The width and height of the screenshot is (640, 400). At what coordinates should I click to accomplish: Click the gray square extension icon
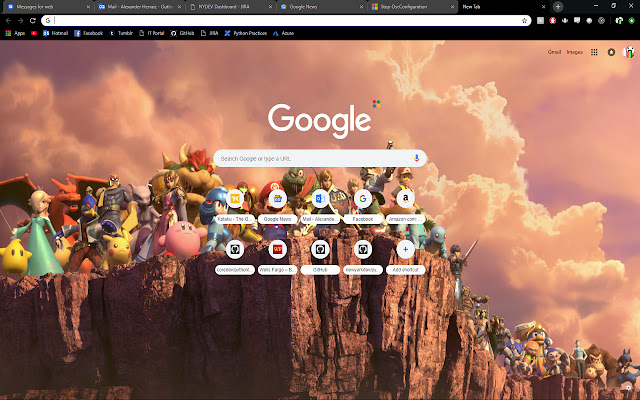(x=540, y=20)
